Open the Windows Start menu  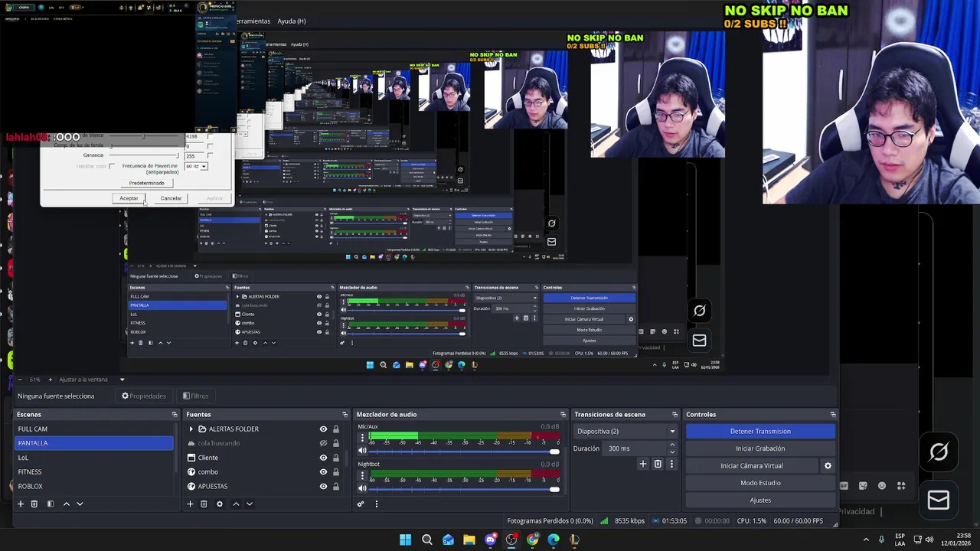click(405, 540)
